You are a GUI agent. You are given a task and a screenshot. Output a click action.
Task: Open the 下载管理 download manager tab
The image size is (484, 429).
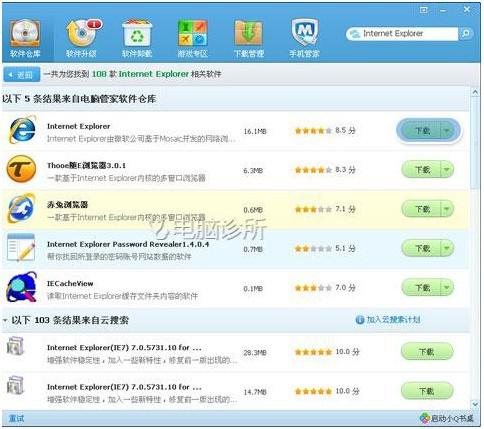249,38
